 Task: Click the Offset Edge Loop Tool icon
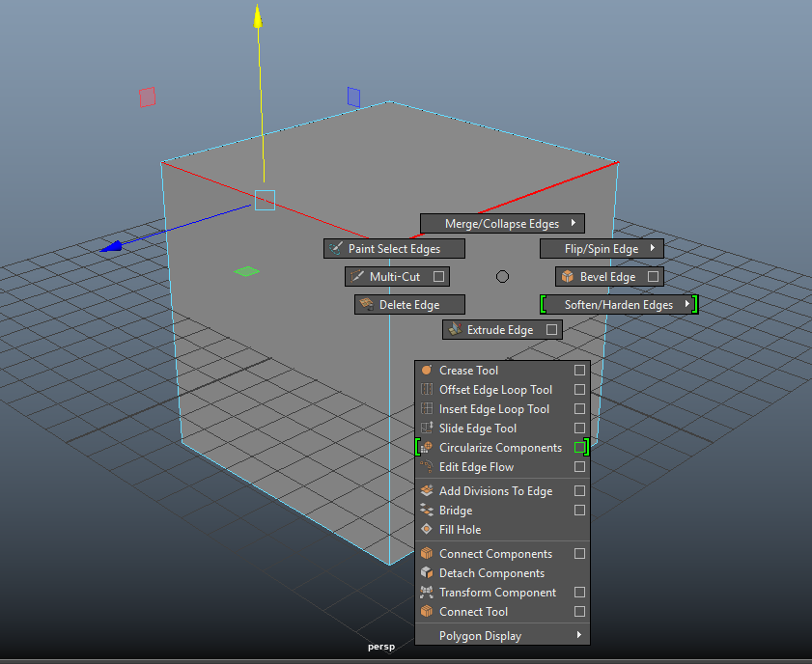(x=427, y=389)
